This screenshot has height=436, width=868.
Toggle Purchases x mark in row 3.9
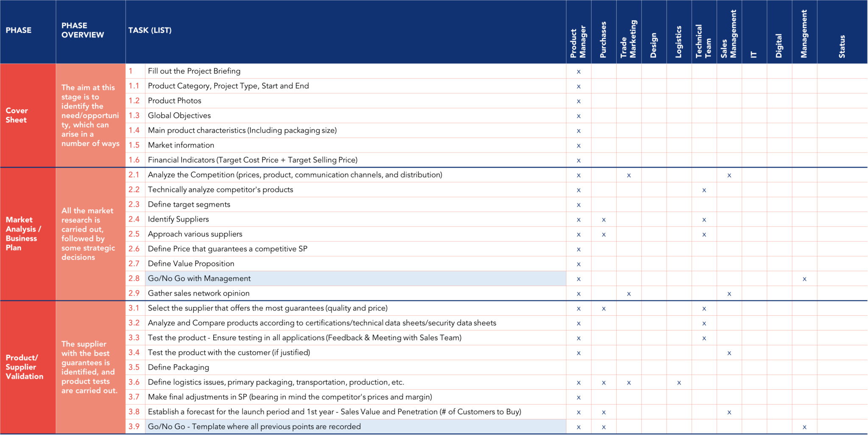pos(604,427)
